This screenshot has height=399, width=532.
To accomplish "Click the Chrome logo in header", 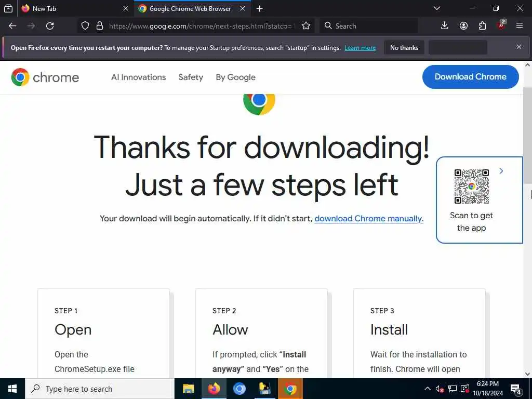I will [45, 77].
